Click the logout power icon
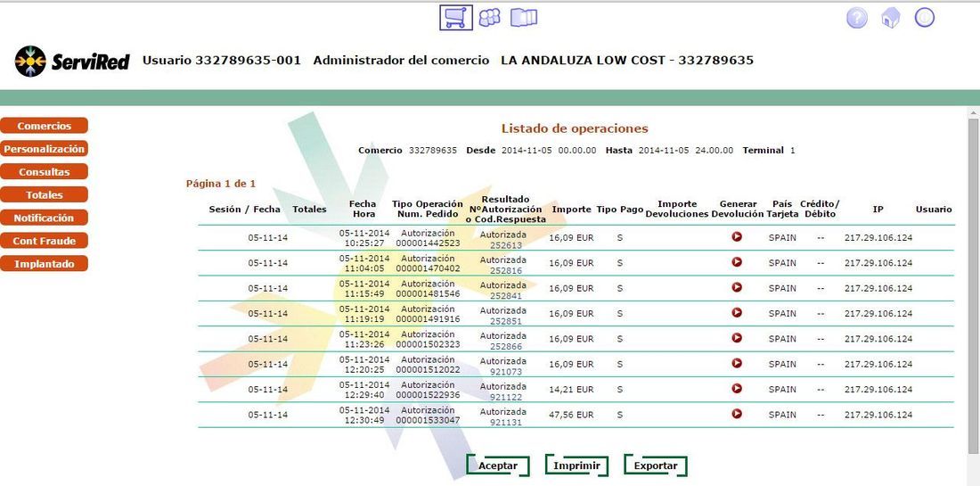Viewport: 980px width, 486px height. (x=925, y=18)
